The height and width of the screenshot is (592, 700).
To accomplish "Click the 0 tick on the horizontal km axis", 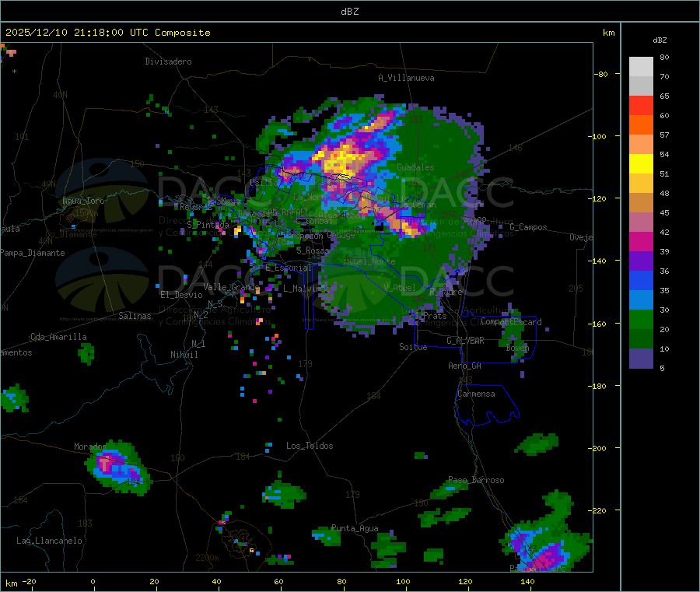I will (93, 581).
